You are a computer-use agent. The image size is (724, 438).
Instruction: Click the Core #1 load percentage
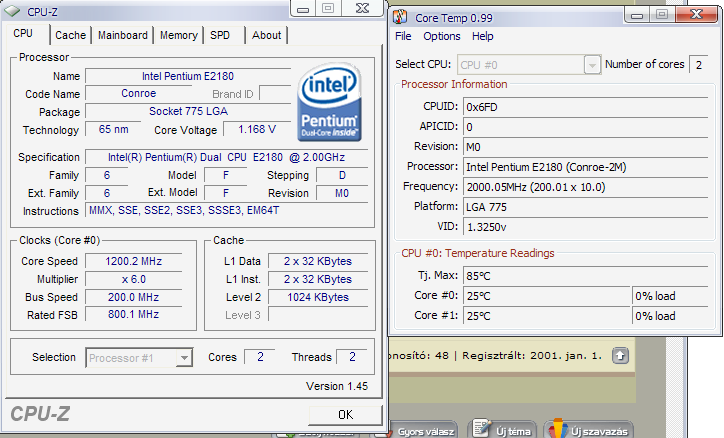click(x=670, y=316)
